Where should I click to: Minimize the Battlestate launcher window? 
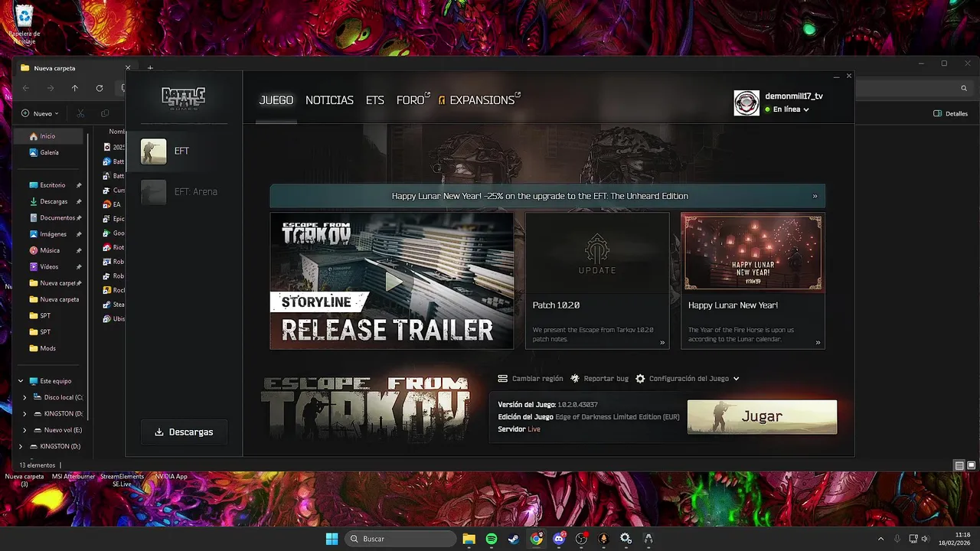coord(837,77)
